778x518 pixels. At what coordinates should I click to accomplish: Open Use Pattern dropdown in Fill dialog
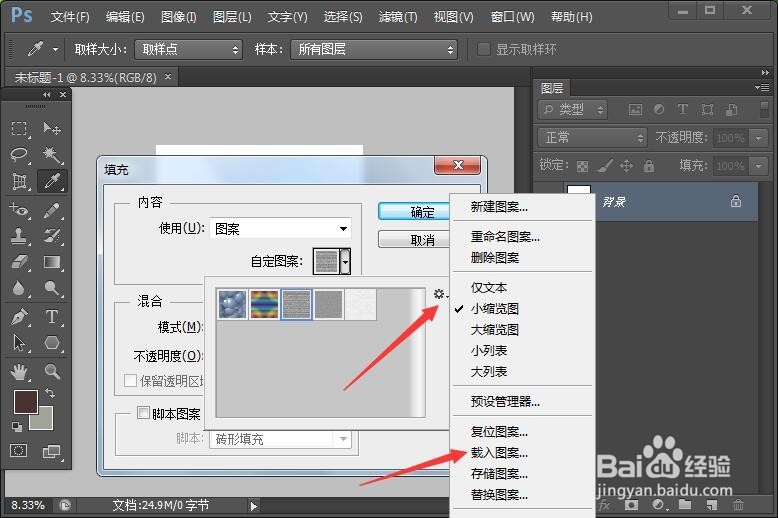pos(281,229)
